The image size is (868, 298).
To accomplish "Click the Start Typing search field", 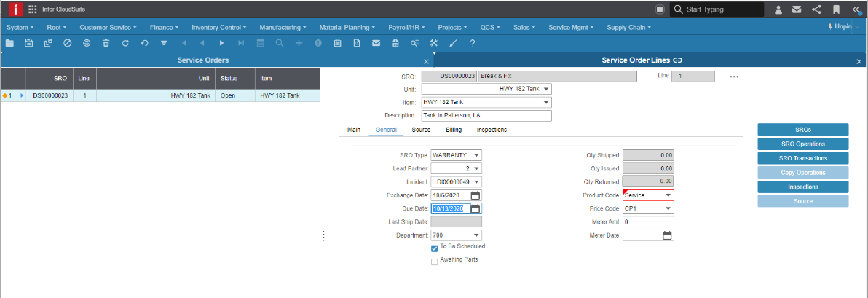I will (x=717, y=9).
